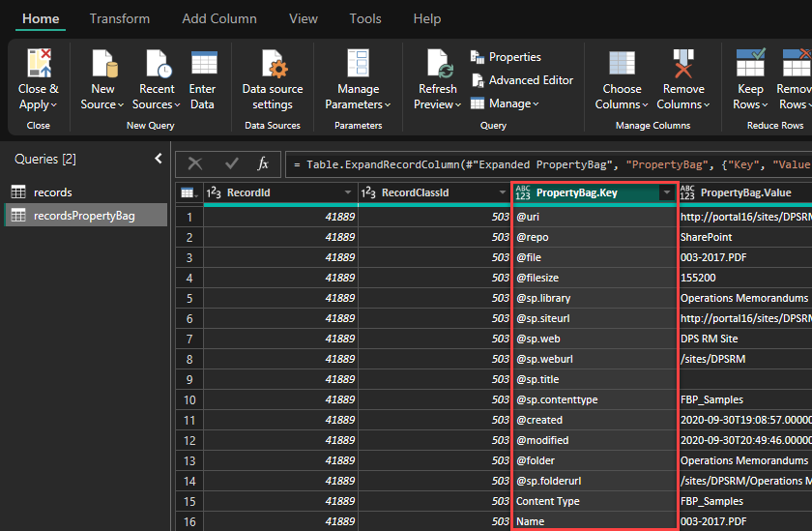Change data type of RecordId column
The height and width of the screenshot is (531, 812).
tap(213, 192)
